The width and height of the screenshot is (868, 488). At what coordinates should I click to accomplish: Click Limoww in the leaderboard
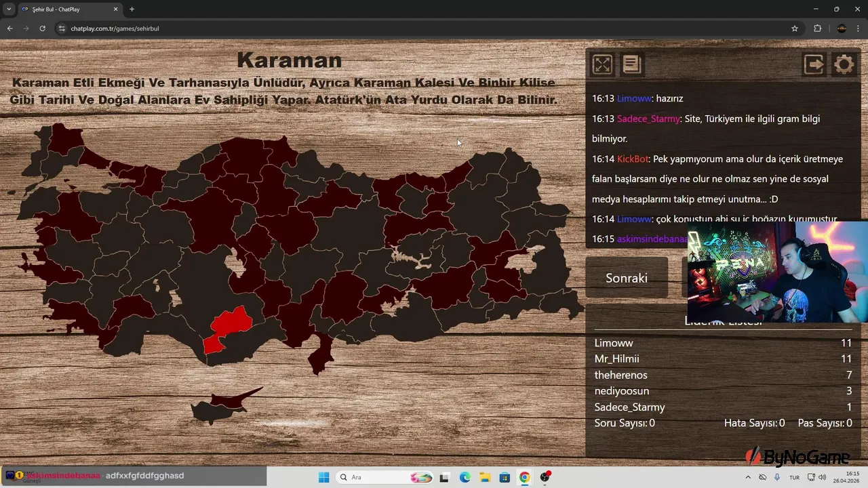(x=614, y=343)
